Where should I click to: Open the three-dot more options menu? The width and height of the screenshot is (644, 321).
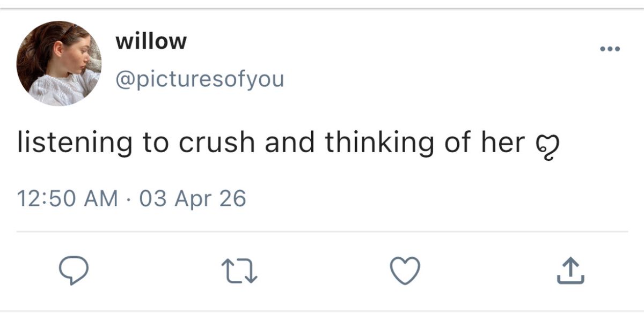610,50
